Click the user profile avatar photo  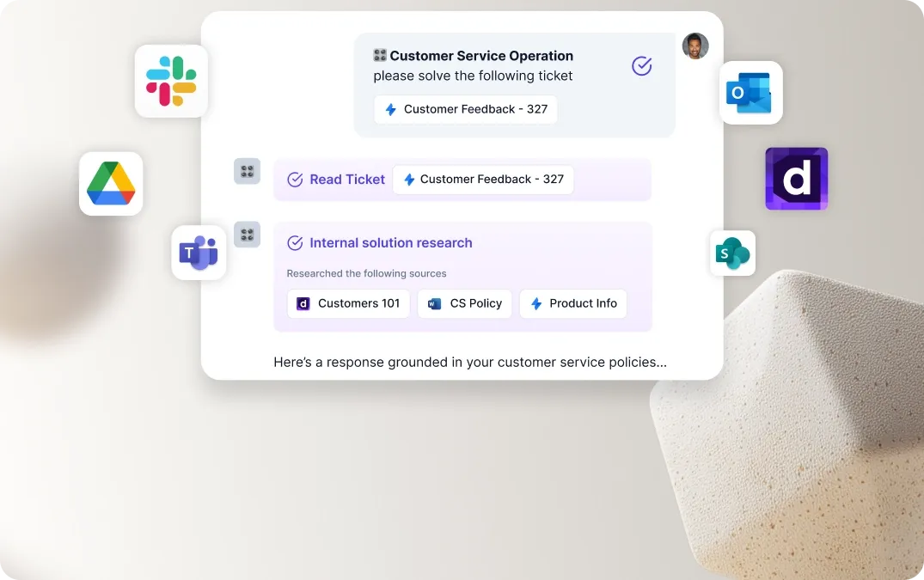695,46
